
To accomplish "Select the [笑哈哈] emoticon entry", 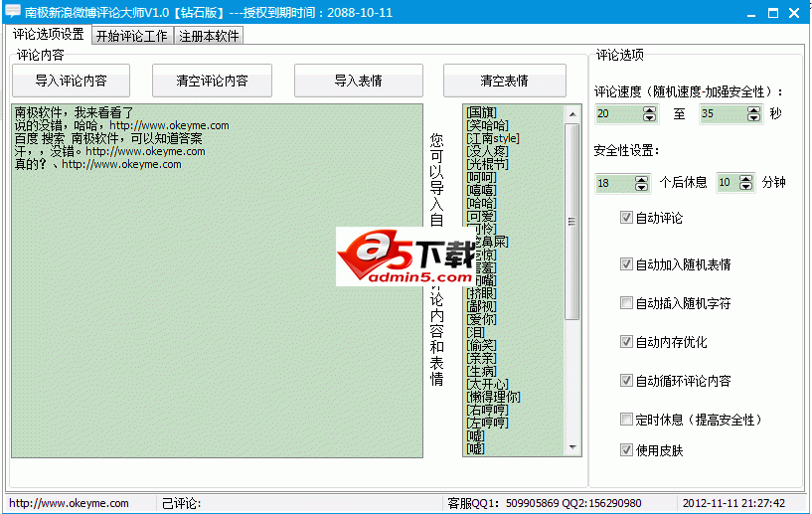I will point(487,125).
